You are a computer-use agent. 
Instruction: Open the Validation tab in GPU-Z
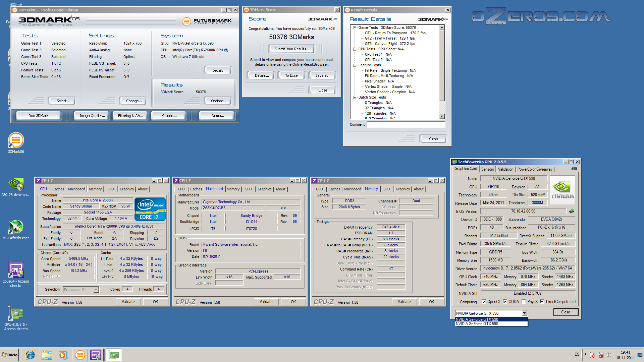coord(505,169)
